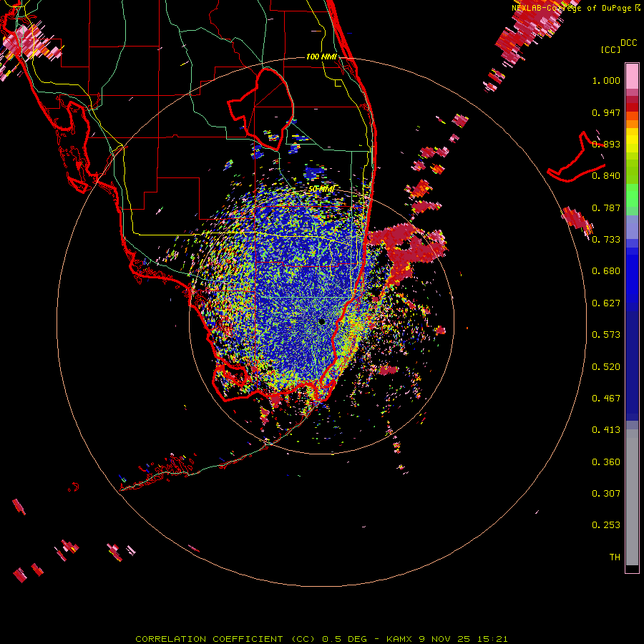
Task: Click the 50 NMI range ring label
Action: click(x=321, y=189)
